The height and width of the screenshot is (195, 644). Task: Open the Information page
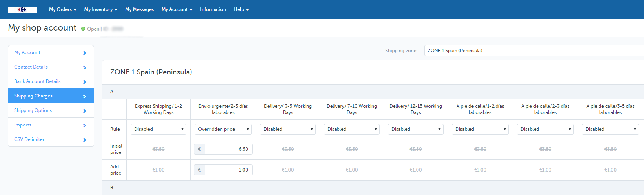pyautogui.click(x=213, y=9)
